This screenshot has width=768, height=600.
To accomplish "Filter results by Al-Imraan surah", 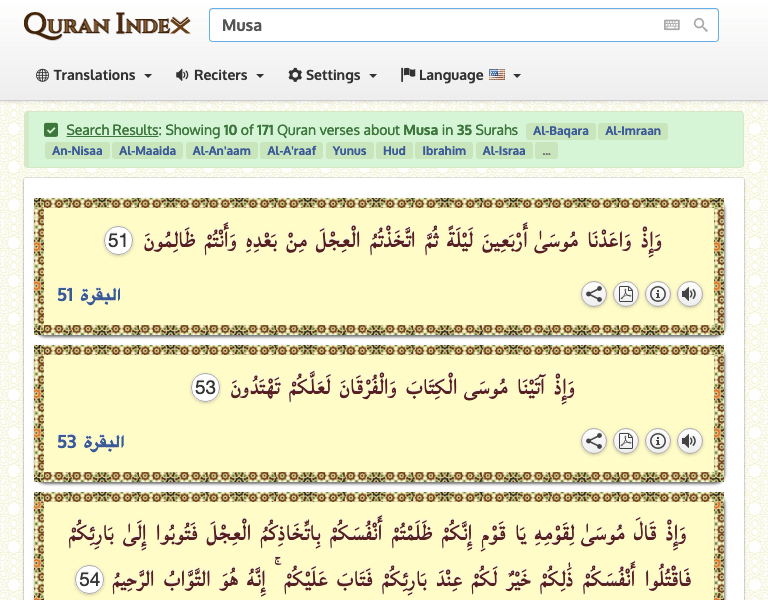I will 633,131.
